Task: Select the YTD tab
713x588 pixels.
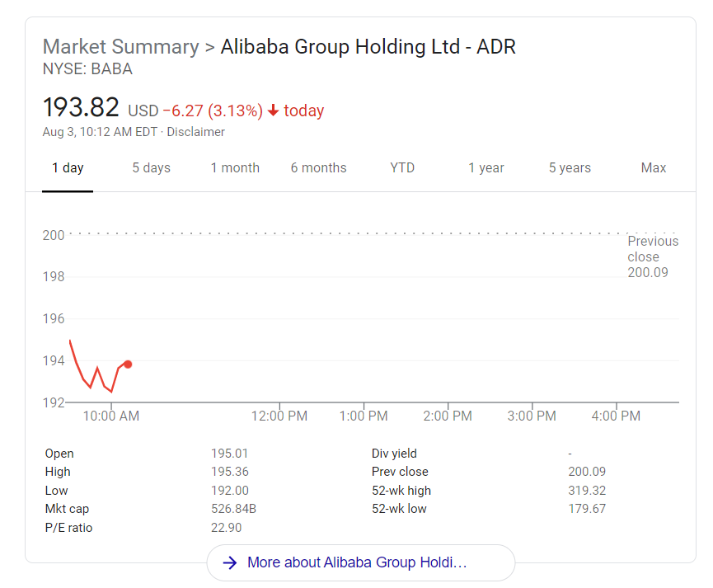Action: coord(402,168)
